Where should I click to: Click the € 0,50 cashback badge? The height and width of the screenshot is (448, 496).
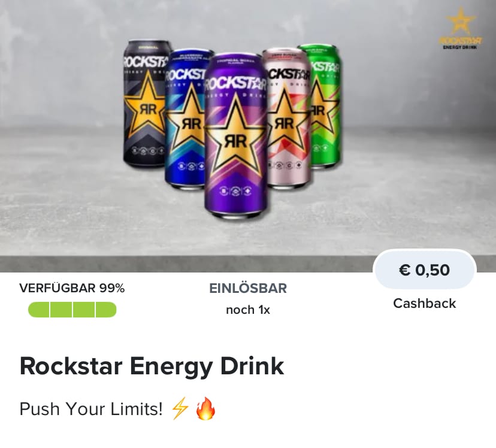coord(425,270)
